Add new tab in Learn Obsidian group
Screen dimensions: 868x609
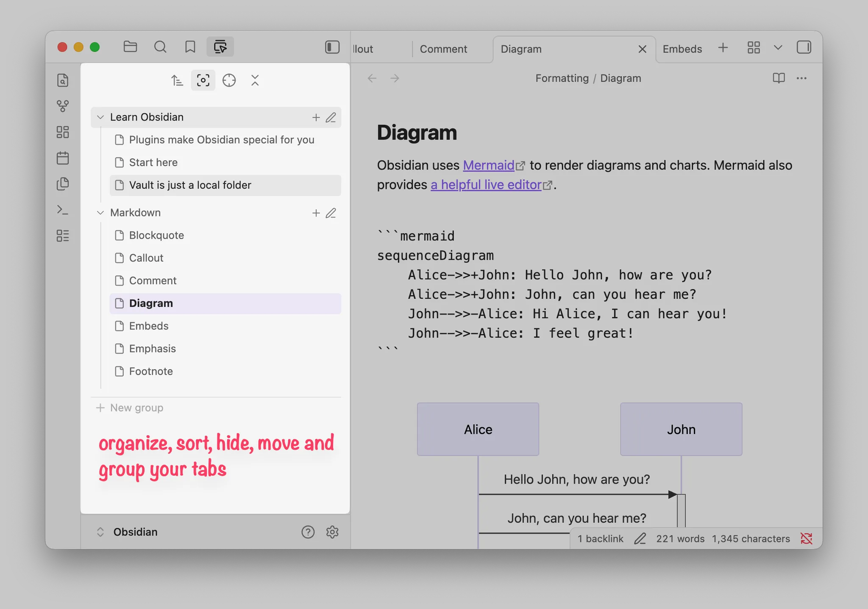pyautogui.click(x=316, y=117)
